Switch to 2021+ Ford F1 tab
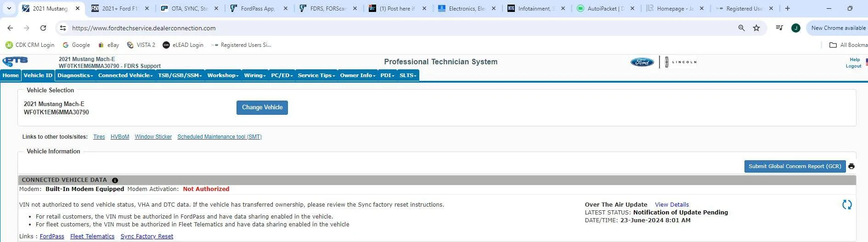This screenshot has height=242, width=868. pos(119,8)
